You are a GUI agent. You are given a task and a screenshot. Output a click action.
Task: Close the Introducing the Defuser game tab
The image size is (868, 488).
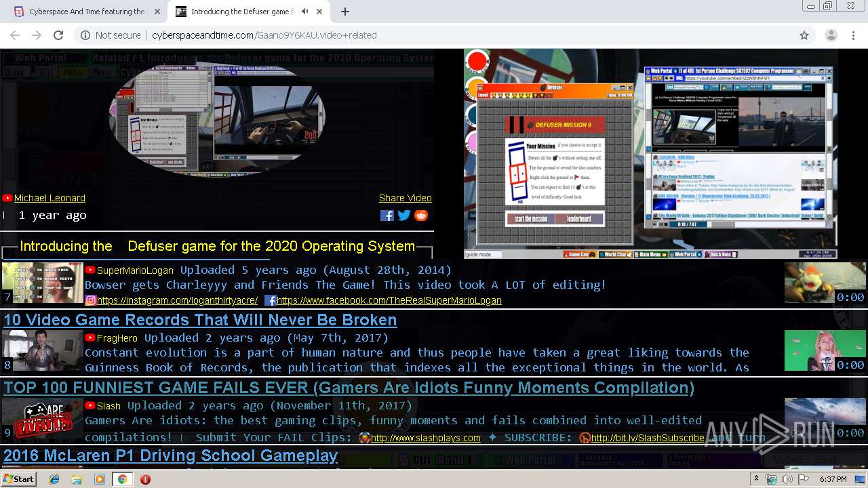click(x=319, y=12)
